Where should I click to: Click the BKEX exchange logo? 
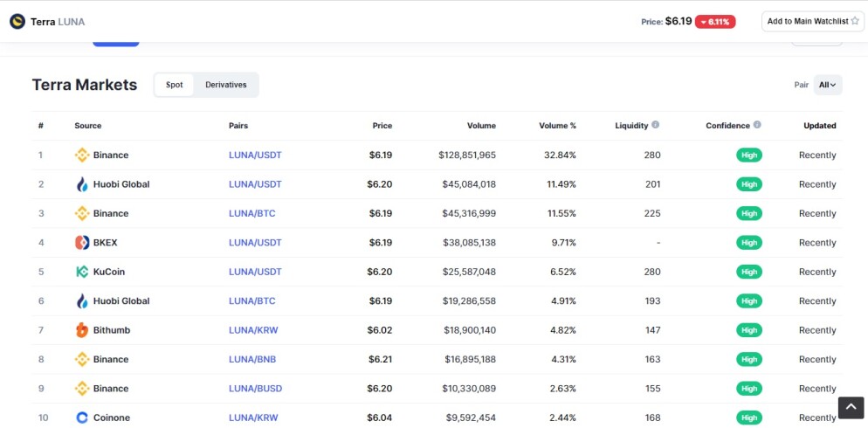coord(82,243)
